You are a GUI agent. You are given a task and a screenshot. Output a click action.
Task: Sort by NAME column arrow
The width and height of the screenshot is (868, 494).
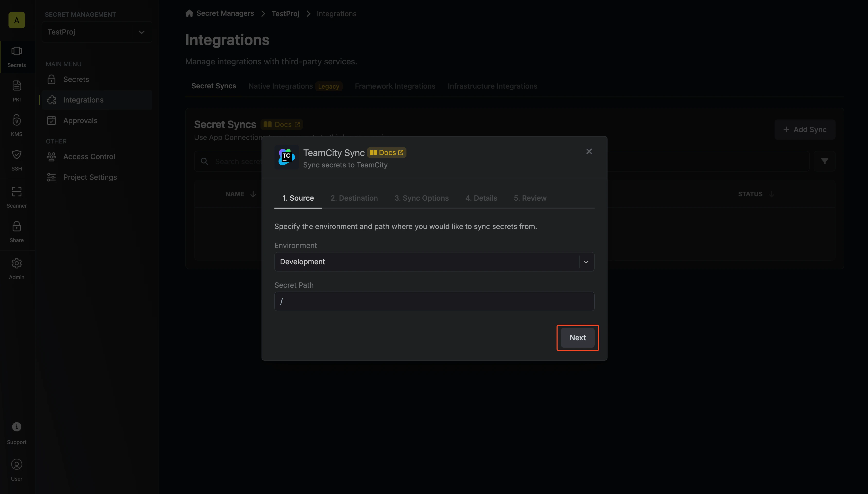(x=253, y=194)
